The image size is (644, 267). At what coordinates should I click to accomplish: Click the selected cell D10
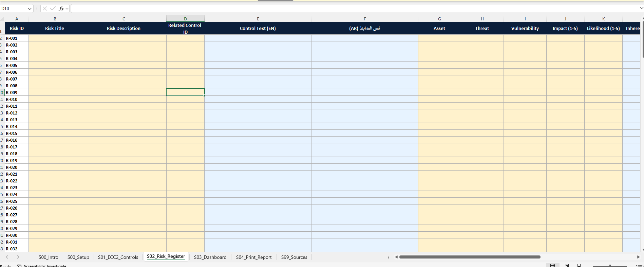pyautogui.click(x=185, y=92)
